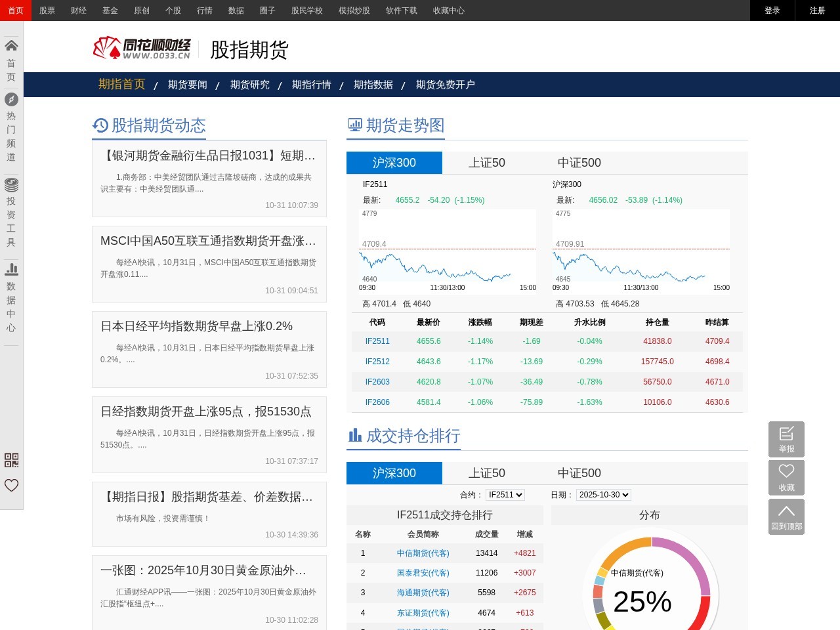
Task: Open the investment tools coin icon
Action: pos(11,184)
